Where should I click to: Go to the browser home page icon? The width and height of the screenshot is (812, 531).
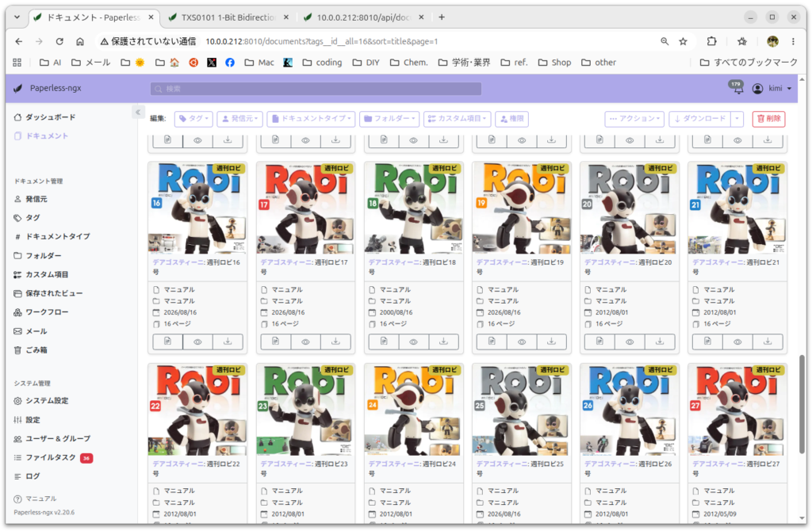tap(80, 41)
